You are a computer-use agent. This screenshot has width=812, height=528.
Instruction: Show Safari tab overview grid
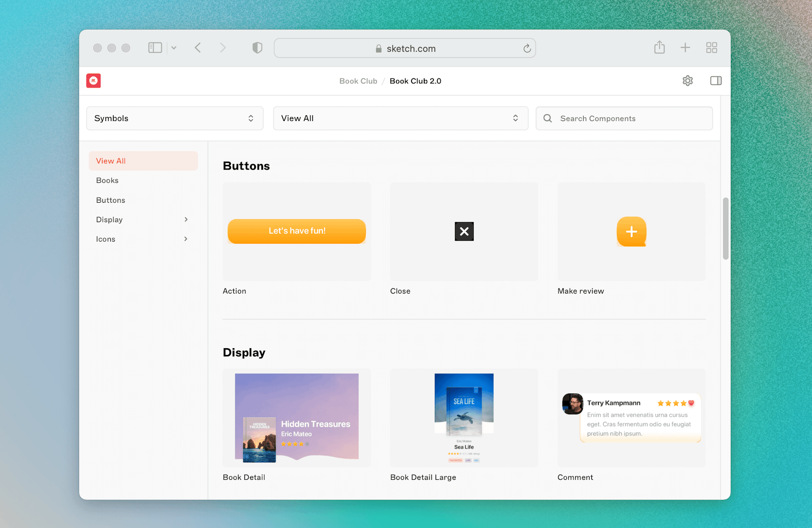711,47
